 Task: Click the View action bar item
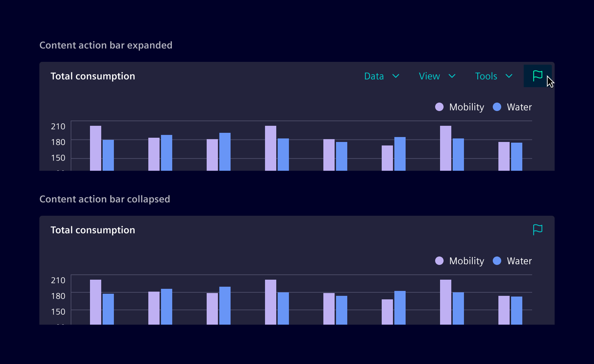click(x=437, y=76)
